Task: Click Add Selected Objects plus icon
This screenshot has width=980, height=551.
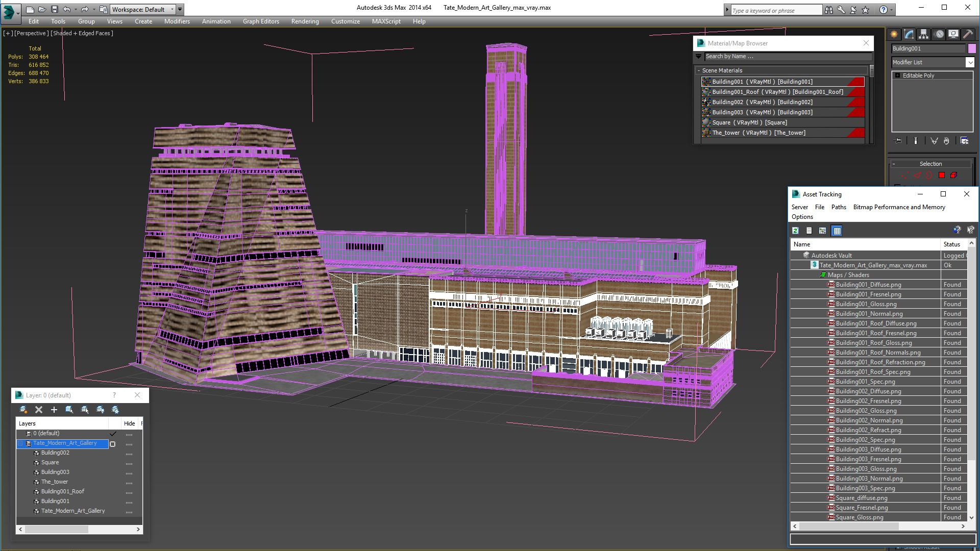Action: 54,410
